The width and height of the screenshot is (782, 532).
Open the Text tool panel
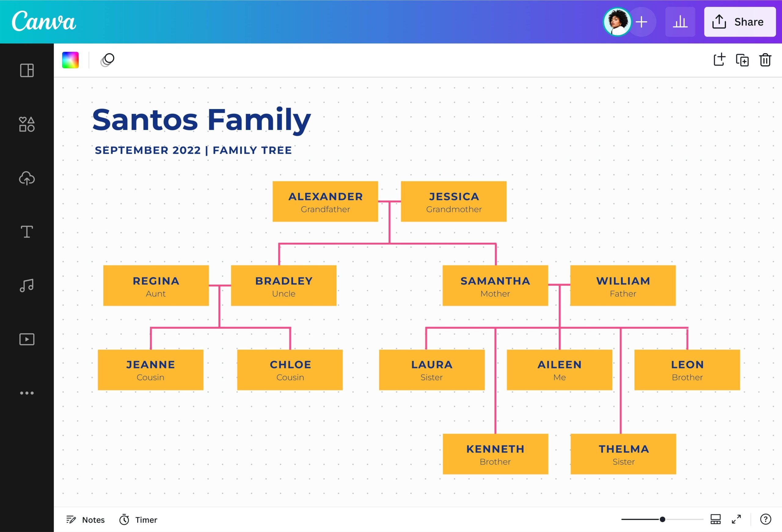click(x=27, y=231)
